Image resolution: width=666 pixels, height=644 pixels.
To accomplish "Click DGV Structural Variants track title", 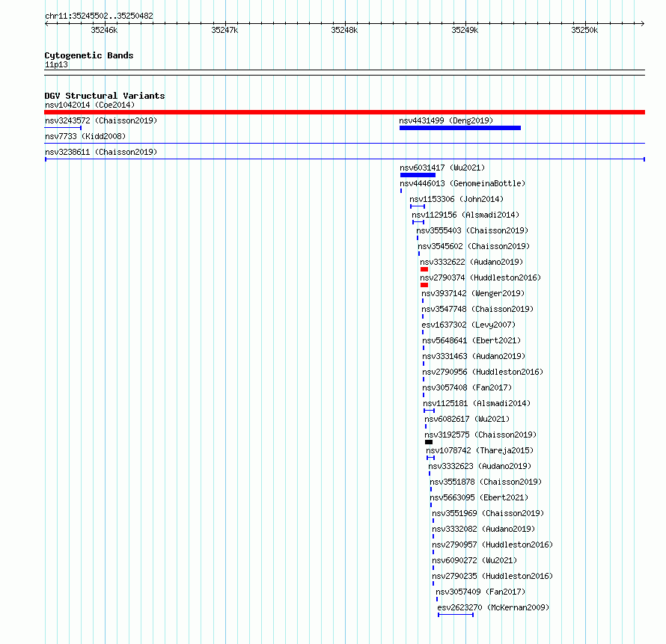I will (x=105, y=96).
